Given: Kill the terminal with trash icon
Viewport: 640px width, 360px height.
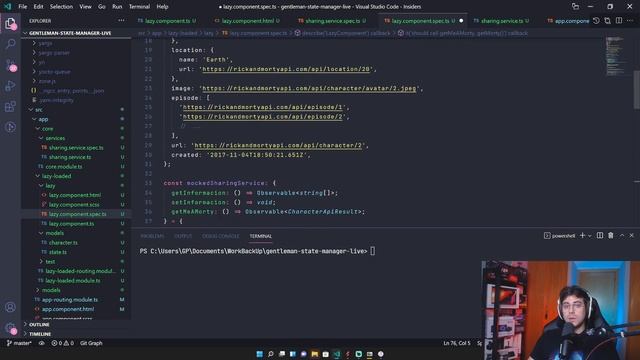Looking at the screenshot, I should 611,236.
